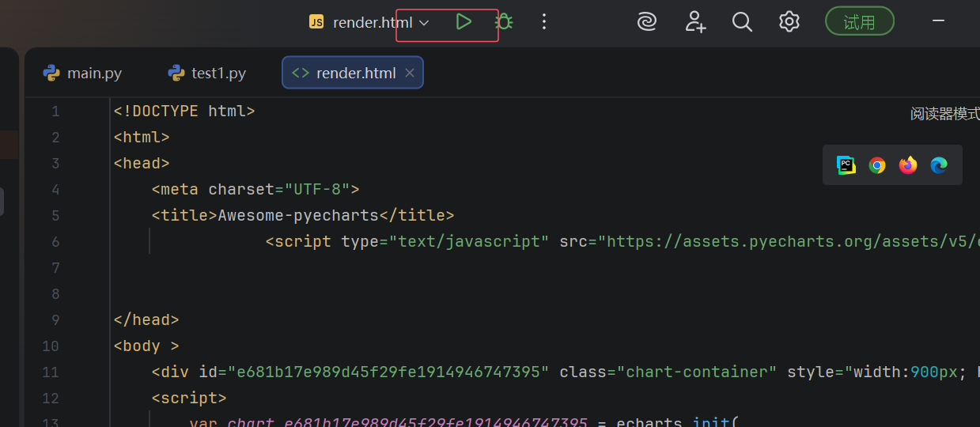Screen dimensions: 980x427
Task: Open Code With Me add-user icon
Action: coord(695,22)
